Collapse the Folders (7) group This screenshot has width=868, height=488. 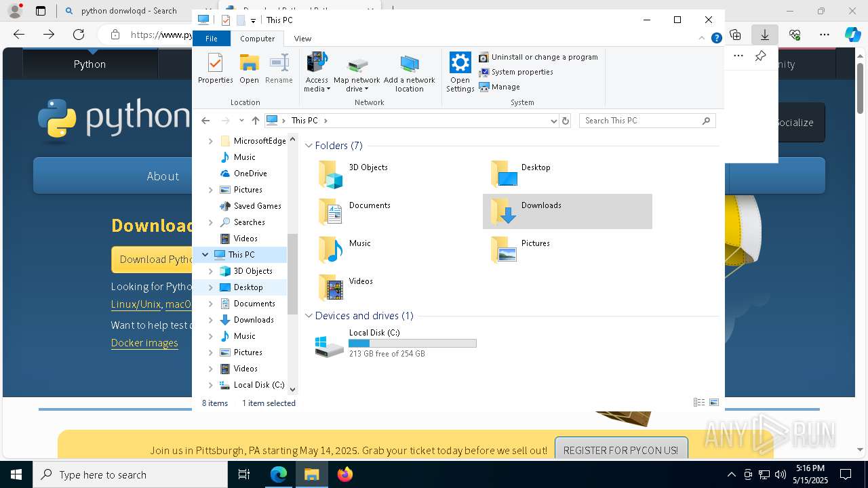(x=309, y=146)
